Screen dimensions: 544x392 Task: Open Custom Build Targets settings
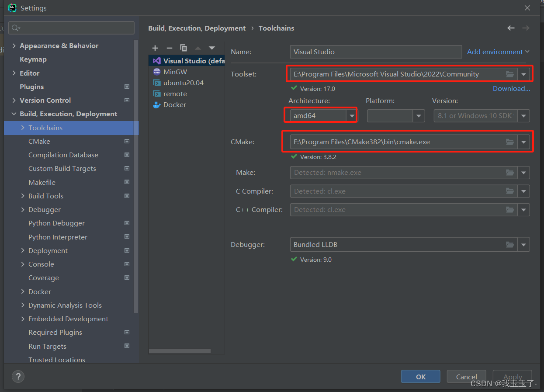click(x=62, y=168)
